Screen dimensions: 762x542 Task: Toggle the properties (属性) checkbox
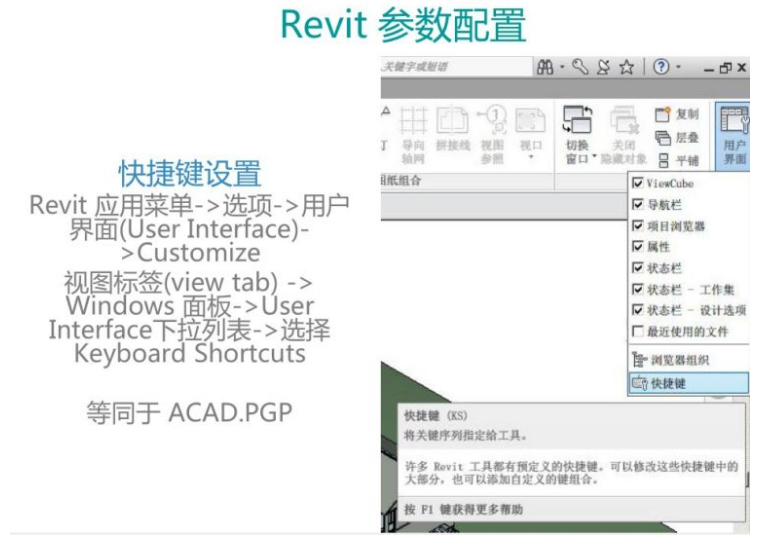point(637,247)
